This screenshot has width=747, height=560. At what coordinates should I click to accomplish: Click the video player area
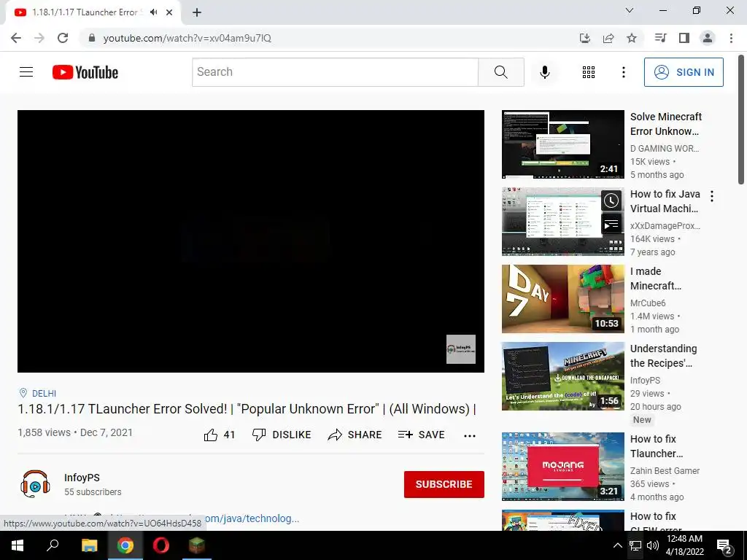click(x=251, y=241)
